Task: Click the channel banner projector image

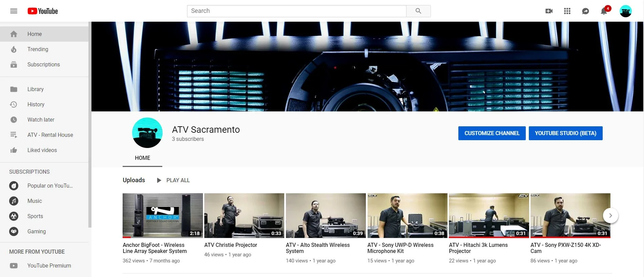Action: pos(367,67)
